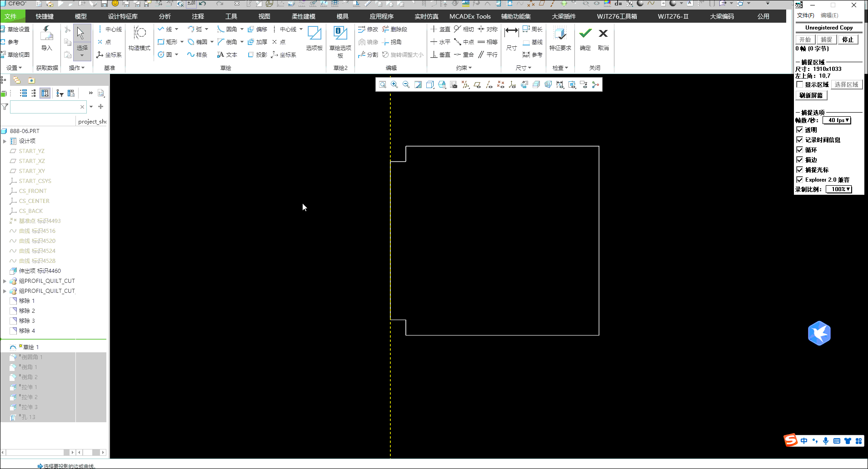
Task: Open the Line (线) tool dropdown arrow
Action: [177, 29]
